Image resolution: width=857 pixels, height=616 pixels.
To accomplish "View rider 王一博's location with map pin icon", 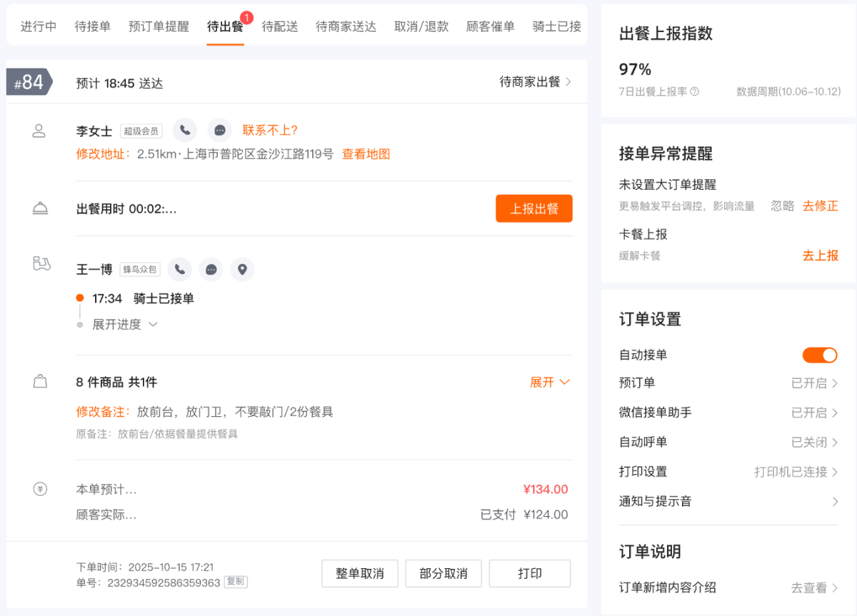I will 242,269.
